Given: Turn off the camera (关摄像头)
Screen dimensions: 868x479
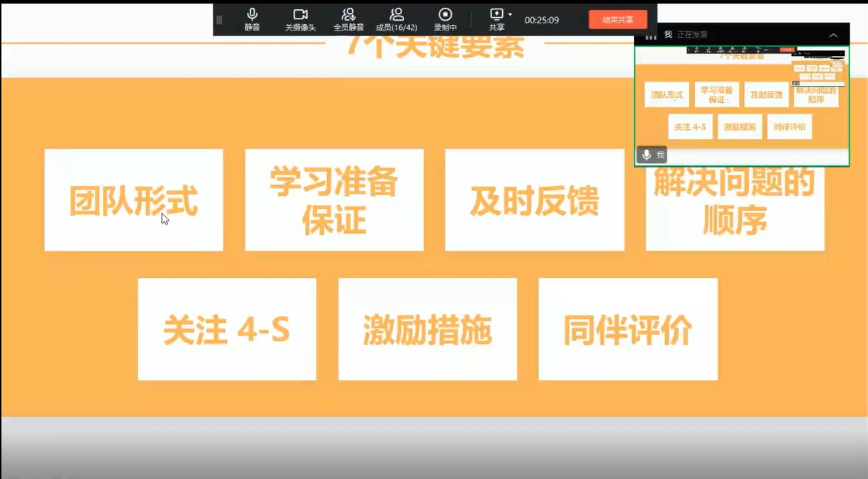Looking at the screenshot, I should 300,19.
